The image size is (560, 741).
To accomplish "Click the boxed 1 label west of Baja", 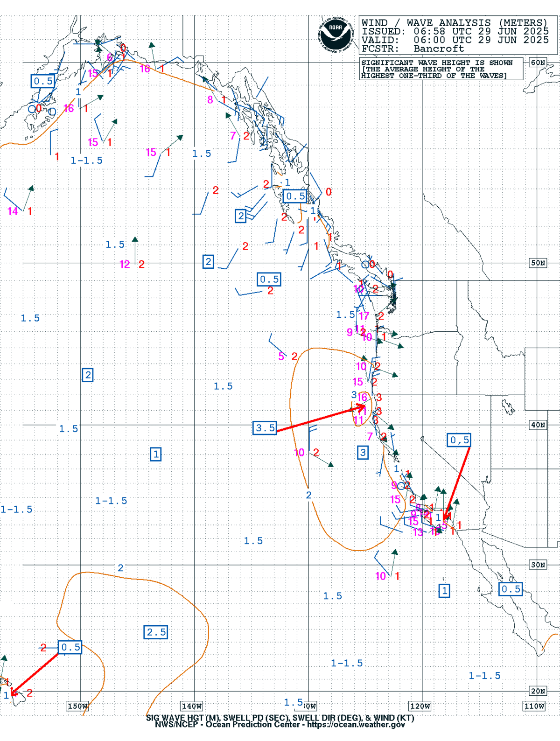I will [x=445, y=591].
